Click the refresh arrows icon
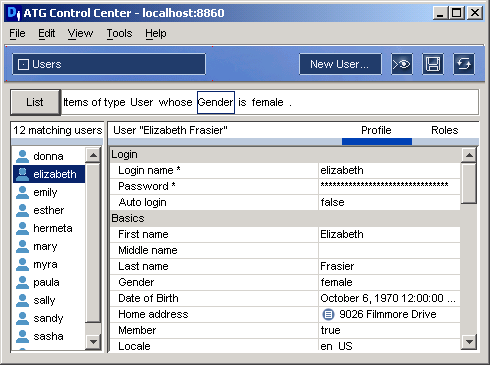Screen dimensions: 492x365 coord(464,64)
